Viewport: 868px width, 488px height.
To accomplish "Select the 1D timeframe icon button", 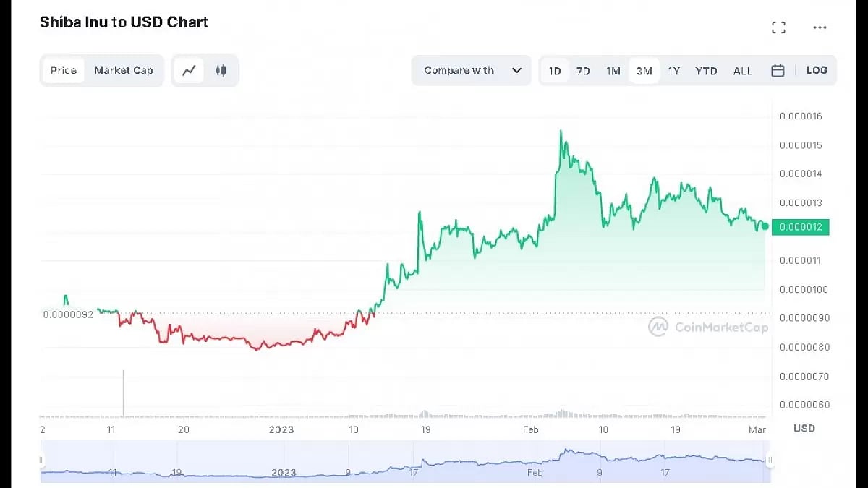I will point(554,70).
